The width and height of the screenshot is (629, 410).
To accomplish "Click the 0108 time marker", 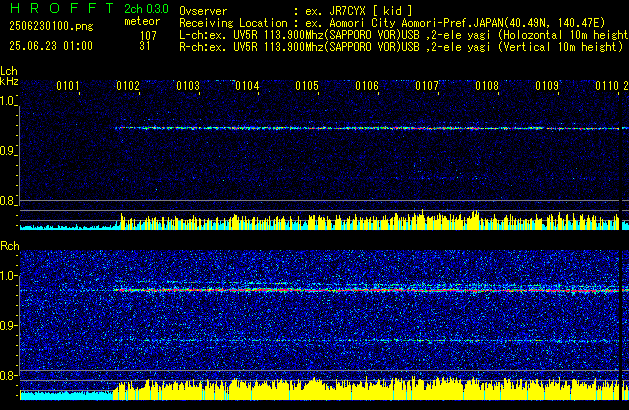I will pos(487,86).
